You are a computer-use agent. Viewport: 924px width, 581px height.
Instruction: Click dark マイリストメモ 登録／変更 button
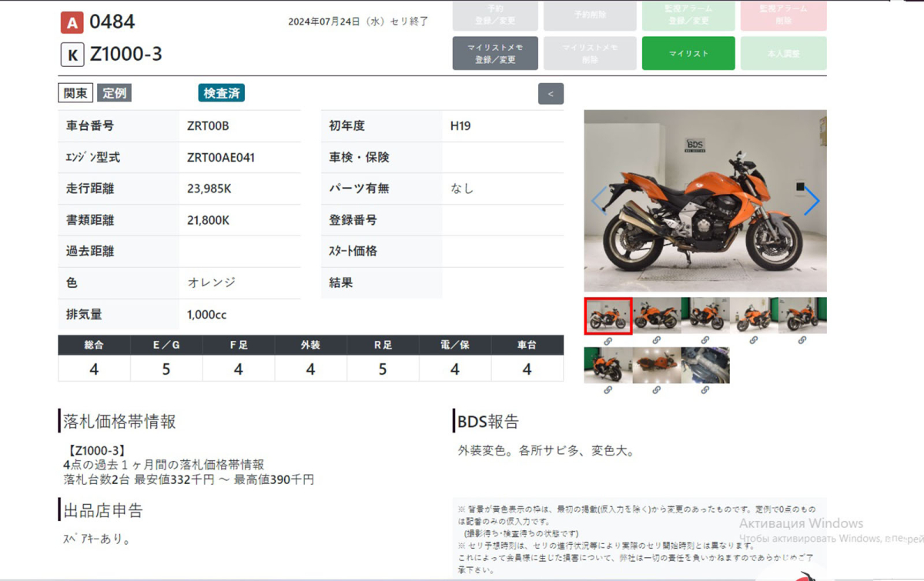point(495,54)
